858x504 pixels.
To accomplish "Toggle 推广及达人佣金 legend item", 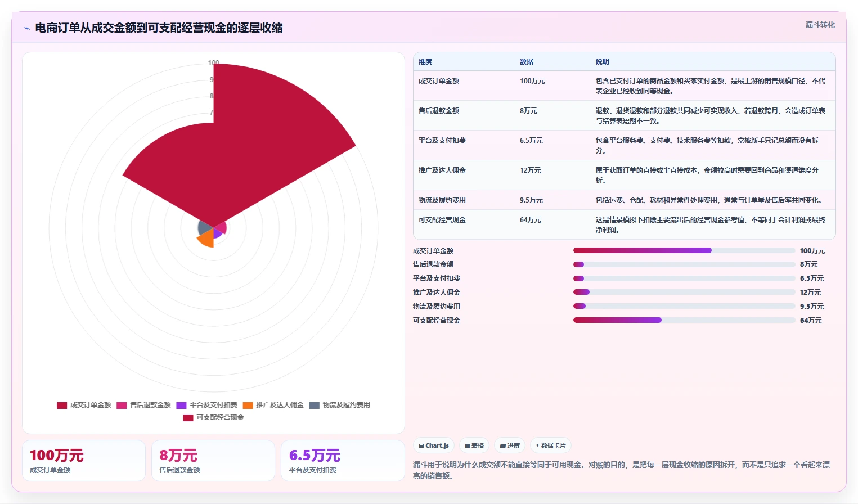I will [x=273, y=405].
